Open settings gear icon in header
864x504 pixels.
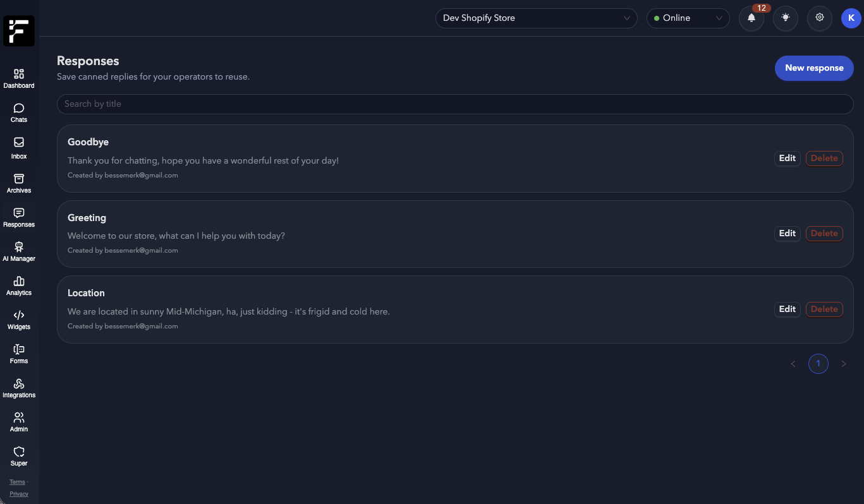point(820,18)
